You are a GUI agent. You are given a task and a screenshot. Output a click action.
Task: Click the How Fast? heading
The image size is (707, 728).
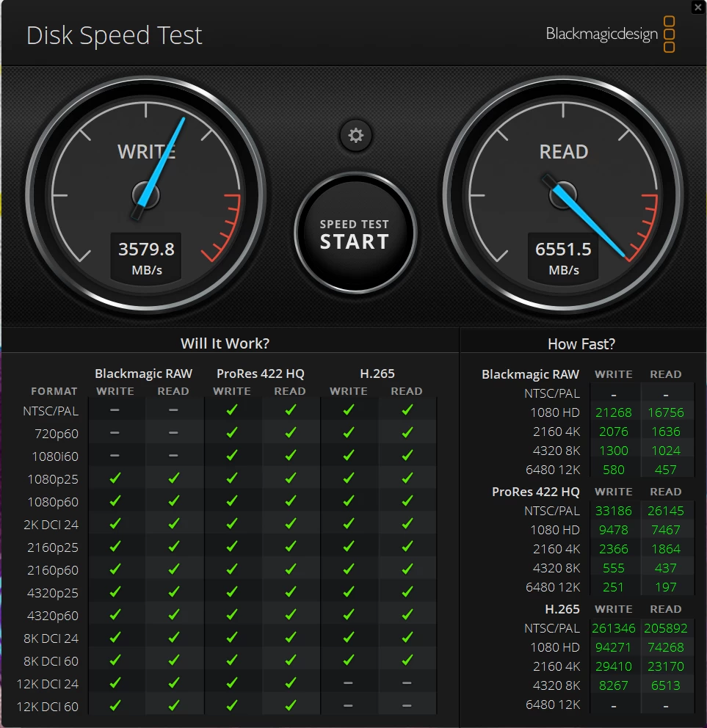click(x=581, y=344)
